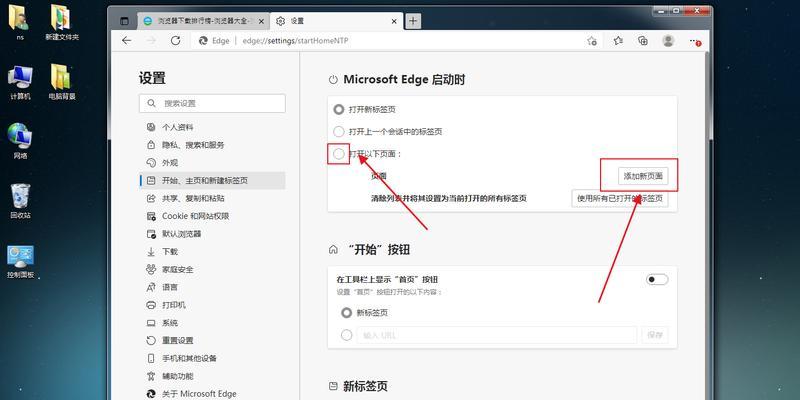The image size is (800, 400).
Task: Click 使用所有已打开的标签页 button
Action: pos(620,198)
